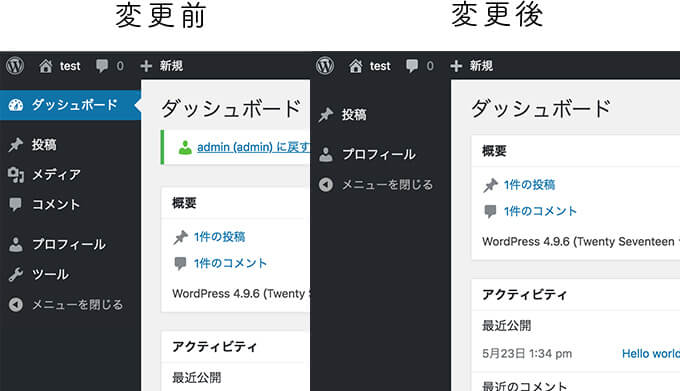Click the admin (admin) に戻す link
680x391 pixels.
tap(253, 147)
